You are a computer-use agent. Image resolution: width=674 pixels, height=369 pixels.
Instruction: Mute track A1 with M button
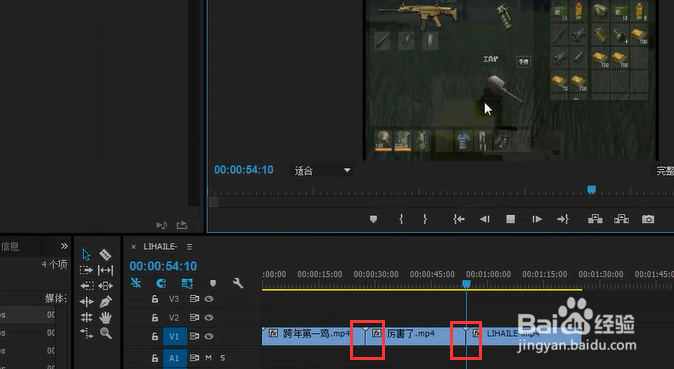[208, 358]
